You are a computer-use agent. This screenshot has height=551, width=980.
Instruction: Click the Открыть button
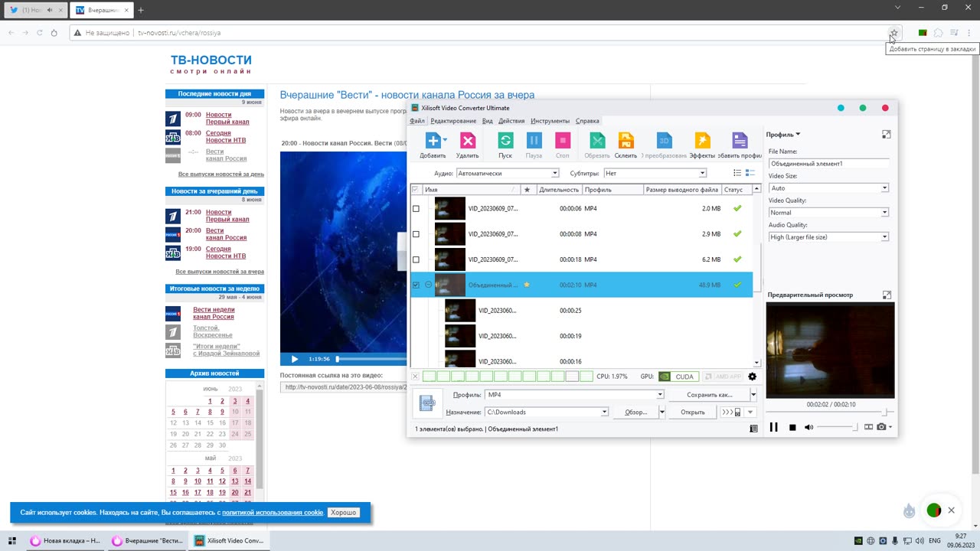click(693, 412)
